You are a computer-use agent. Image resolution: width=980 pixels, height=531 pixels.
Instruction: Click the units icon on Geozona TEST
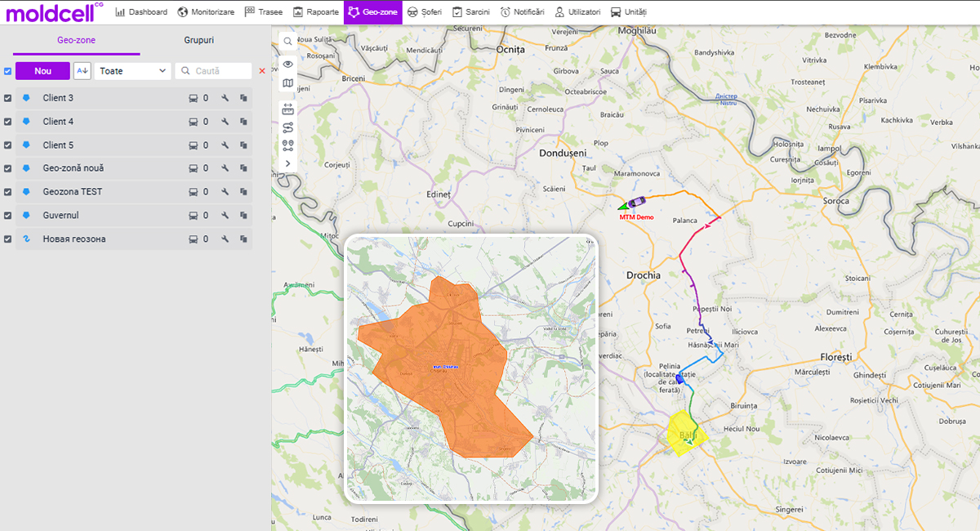193,192
